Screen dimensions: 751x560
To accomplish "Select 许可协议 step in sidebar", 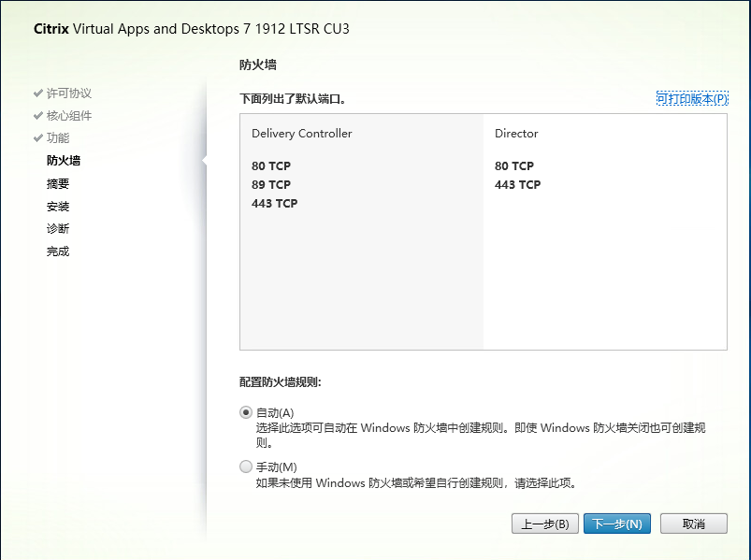I will [x=69, y=93].
